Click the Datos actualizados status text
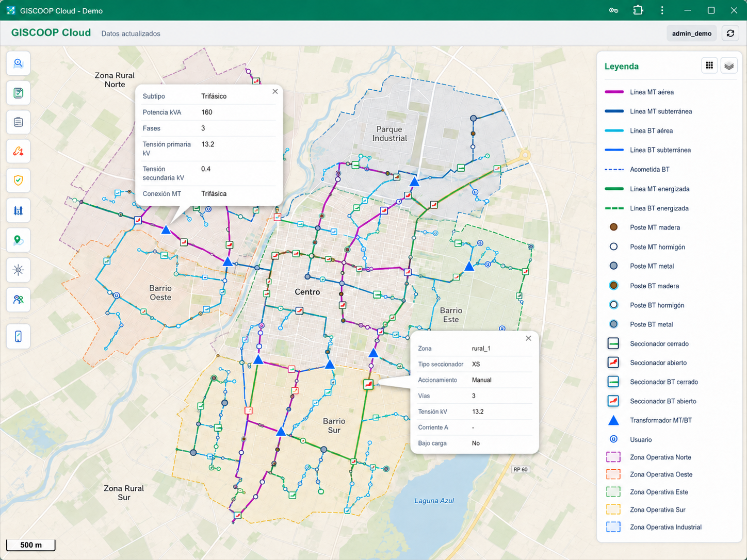This screenshot has width=747, height=560. tap(131, 34)
